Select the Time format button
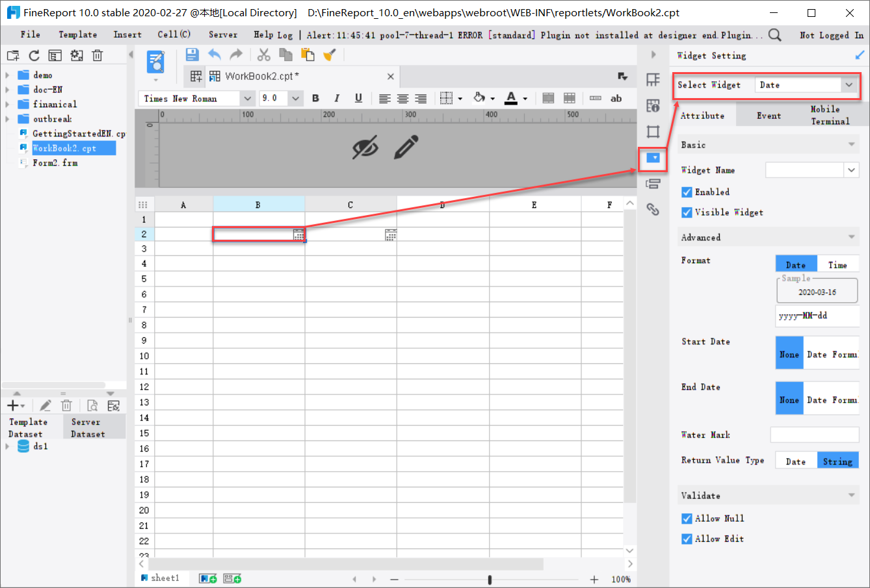Screen dimensions: 870x588 coord(837,264)
